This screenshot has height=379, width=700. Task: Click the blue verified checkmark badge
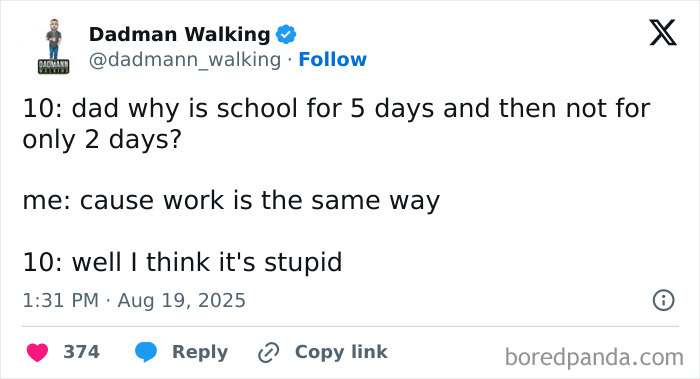pos(286,34)
